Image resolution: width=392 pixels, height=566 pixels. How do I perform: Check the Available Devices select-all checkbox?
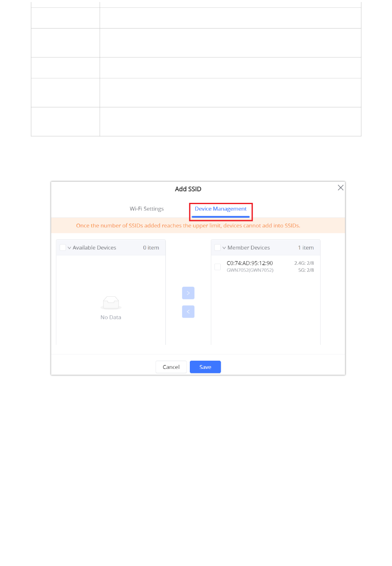tap(63, 247)
